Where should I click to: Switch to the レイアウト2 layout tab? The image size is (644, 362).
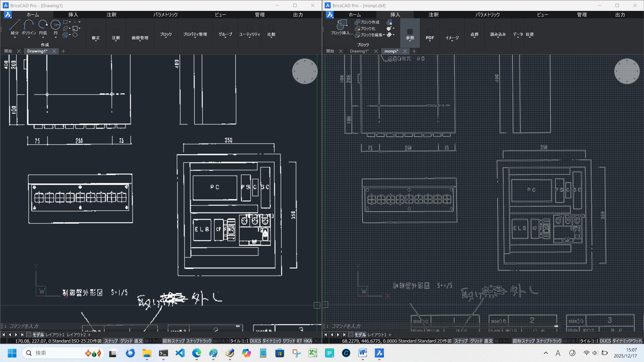click(x=76, y=335)
